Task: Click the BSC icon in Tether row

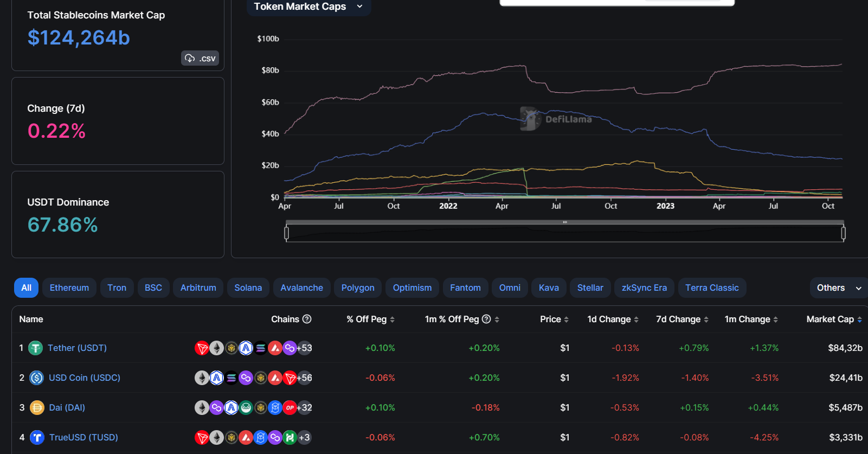Action: click(231, 348)
